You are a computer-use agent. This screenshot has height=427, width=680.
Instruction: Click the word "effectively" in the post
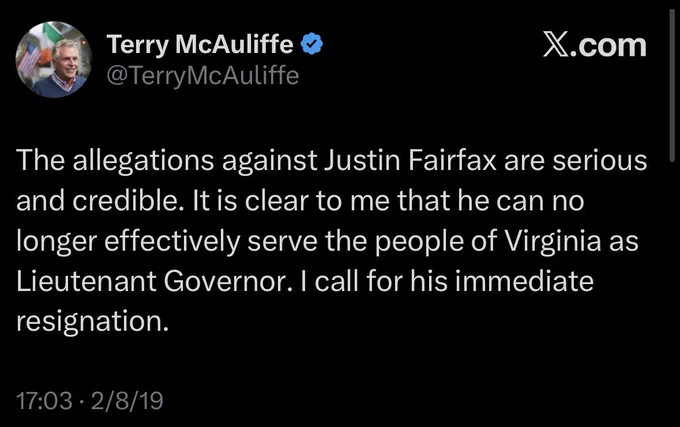172,241
